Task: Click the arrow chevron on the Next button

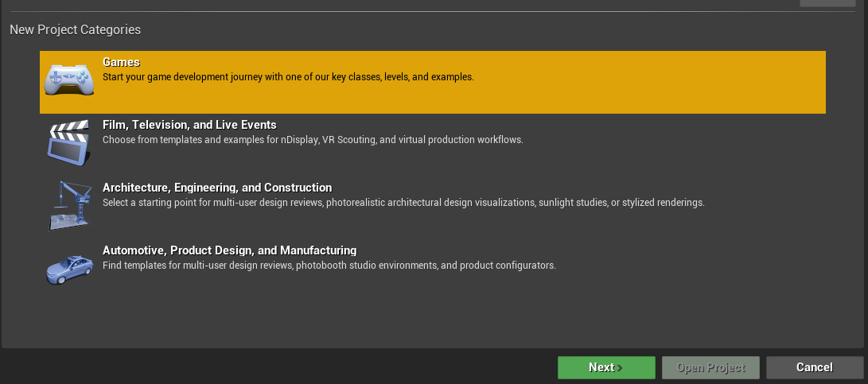Action: point(620,368)
